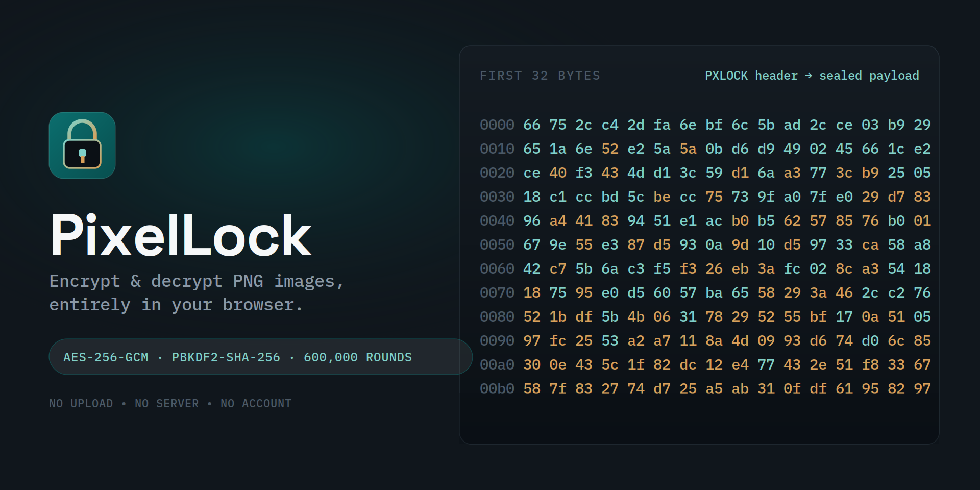The height and width of the screenshot is (490, 980).
Task: Click the 'NO SERVER' text
Action: pyautogui.click(x=167, y=404)
